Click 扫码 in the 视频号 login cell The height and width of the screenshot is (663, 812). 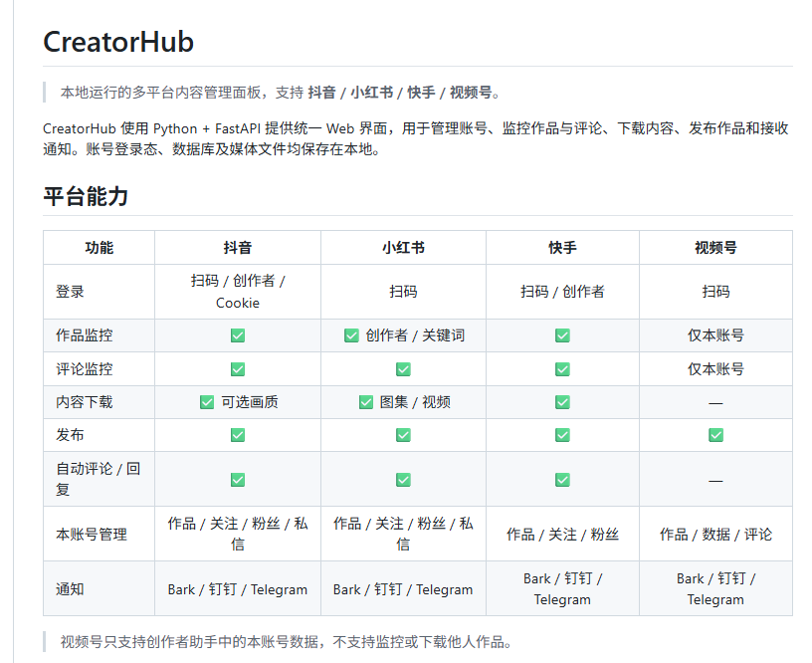(x=715, y=292)
